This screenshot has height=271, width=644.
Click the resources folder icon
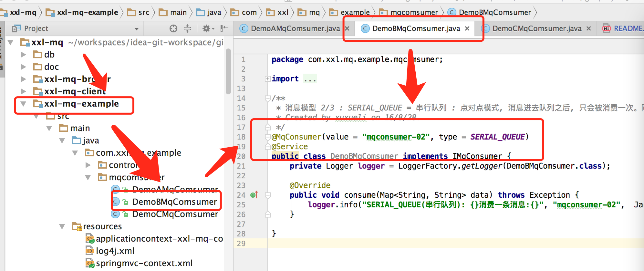pos(77,226)
